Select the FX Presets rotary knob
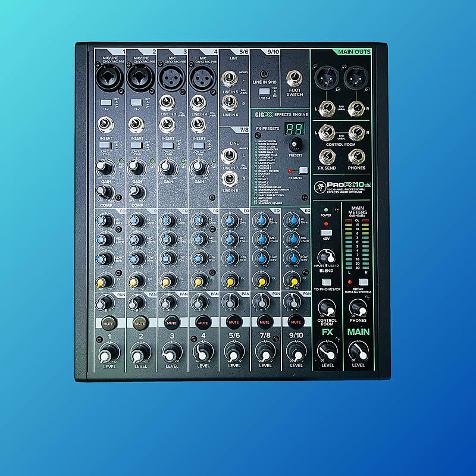Viewport: 476px width, 476px height. click(295, 145)
